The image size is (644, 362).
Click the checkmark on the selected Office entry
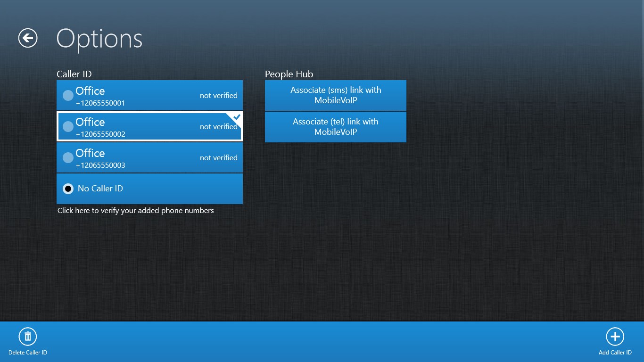(x=237, y=117)
